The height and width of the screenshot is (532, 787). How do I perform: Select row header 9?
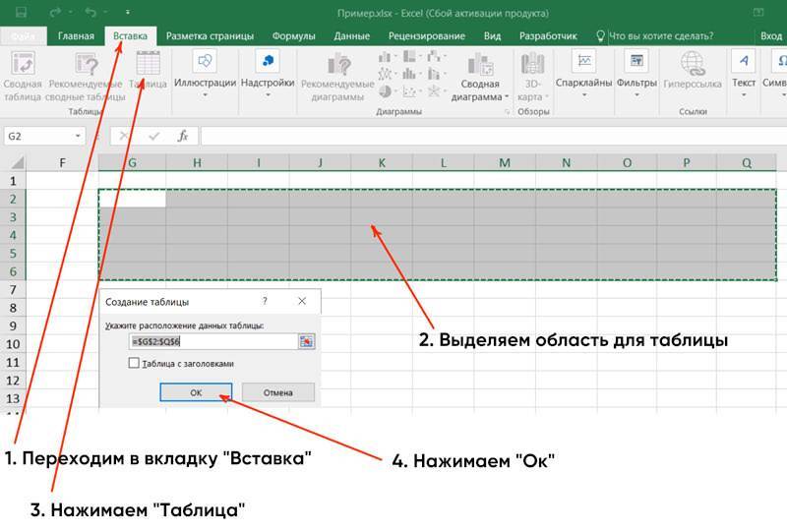point(13,326)
